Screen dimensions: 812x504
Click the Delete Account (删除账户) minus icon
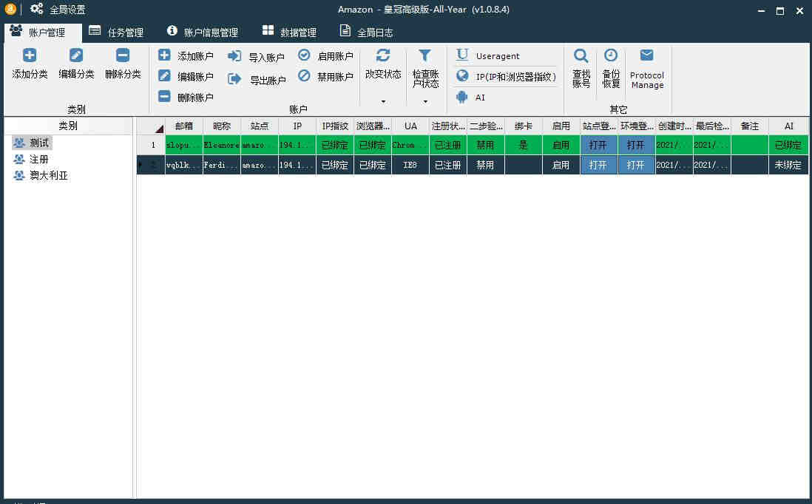click(x=164, y=96)
